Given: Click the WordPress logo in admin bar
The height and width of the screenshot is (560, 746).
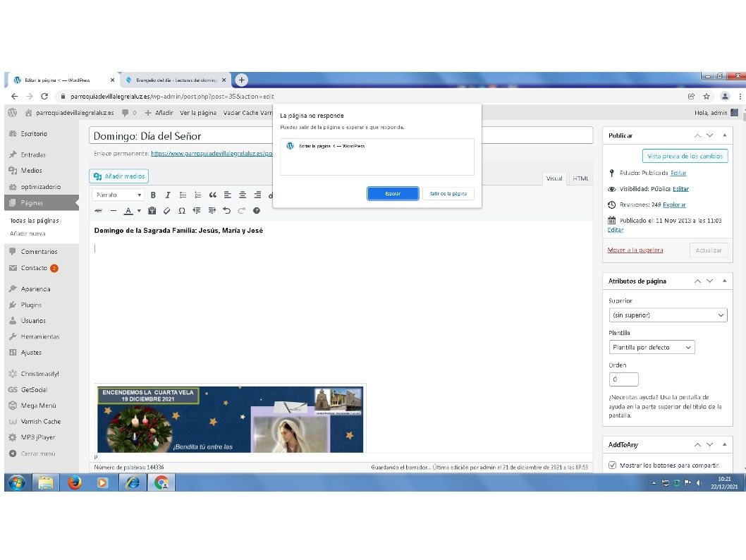Looking at the screenshot, I should (x=13, y=113).
